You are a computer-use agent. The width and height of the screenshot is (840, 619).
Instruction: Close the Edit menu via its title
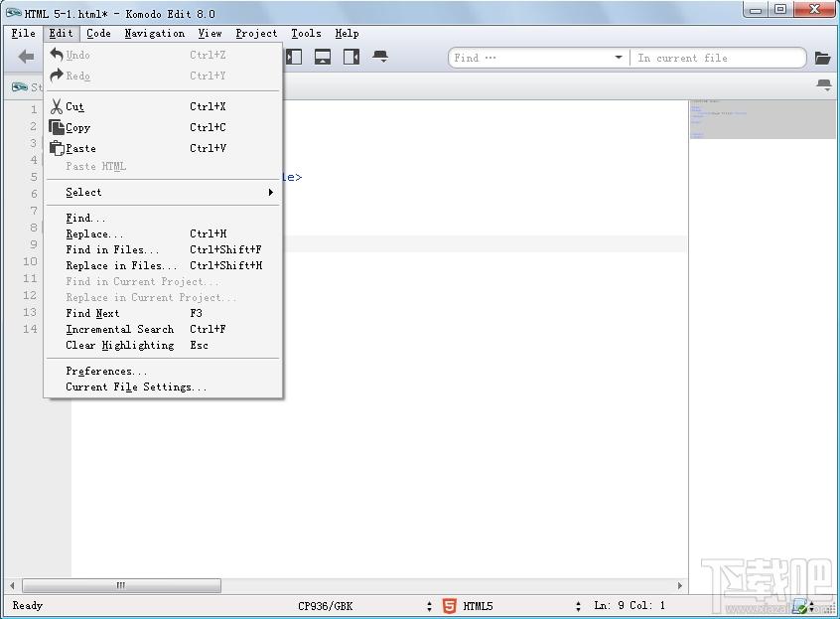pos(62,33)
